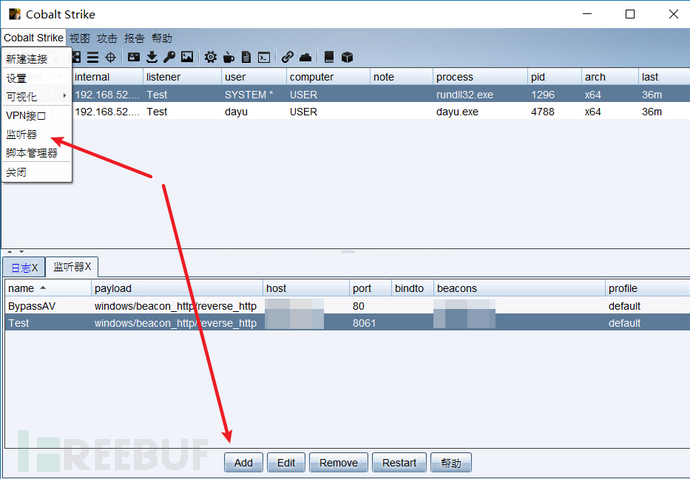Select 监听器 from the Cobalt Strike menu
The width and height of the screenshot is (690, 479).
tap(21, 134)
